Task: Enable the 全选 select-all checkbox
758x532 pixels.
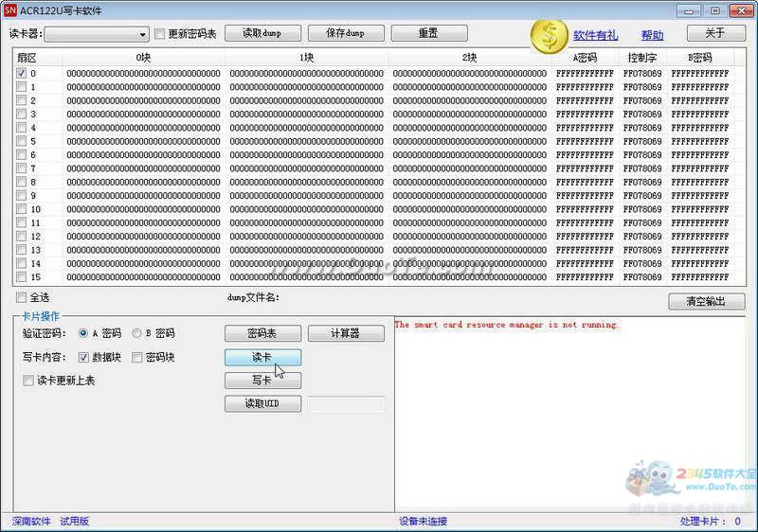Action: pos(21,297)
